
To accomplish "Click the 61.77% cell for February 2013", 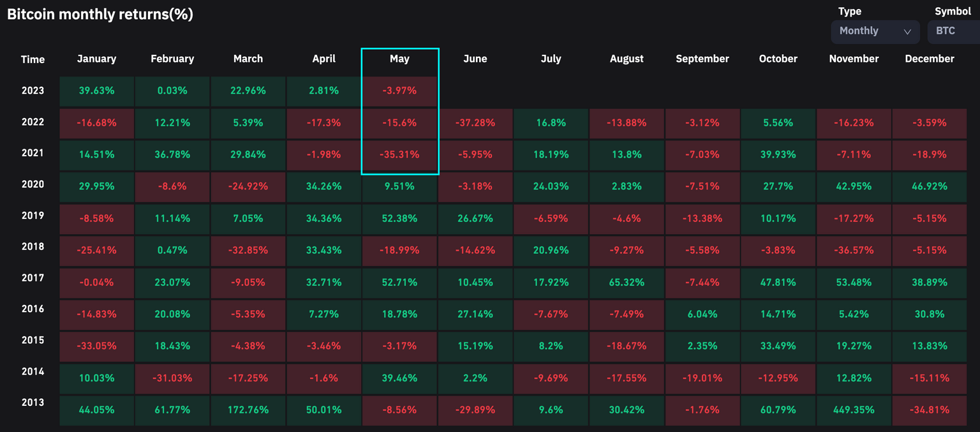I will click(172, 410).
